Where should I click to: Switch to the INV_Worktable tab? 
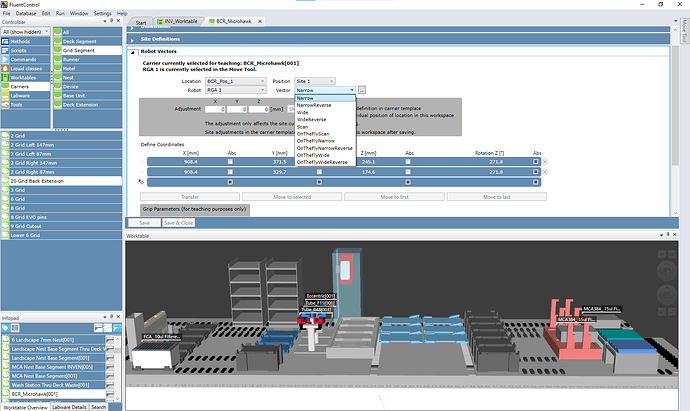coord(178,21)
